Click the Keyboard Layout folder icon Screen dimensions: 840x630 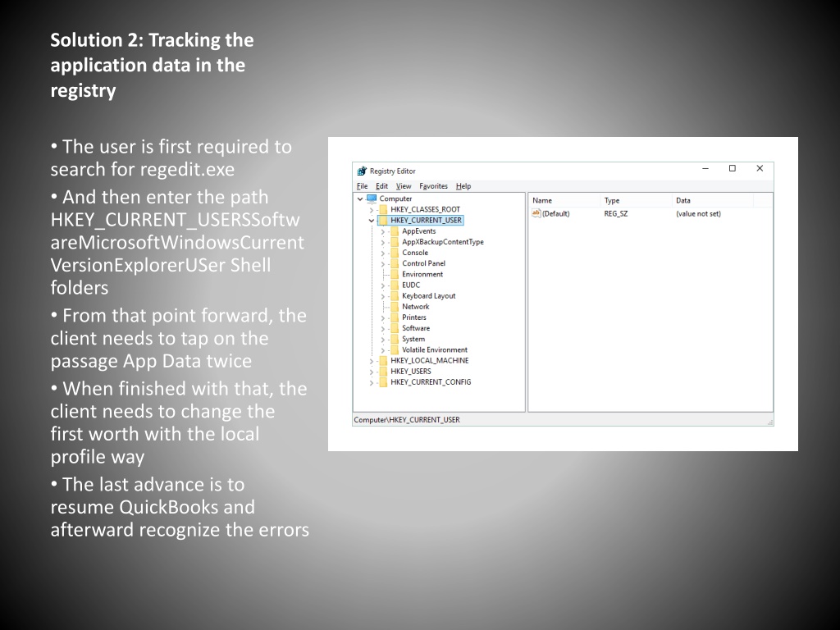(x=395, y=295)
